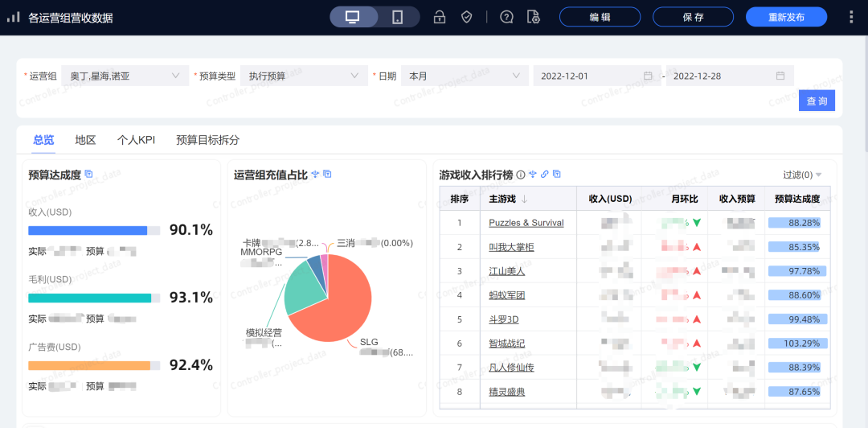Open 运营组 dropdown showing 奥丁,星海,诺亚
The width and height of the screenshot is (868, 428).
point(125,76)
